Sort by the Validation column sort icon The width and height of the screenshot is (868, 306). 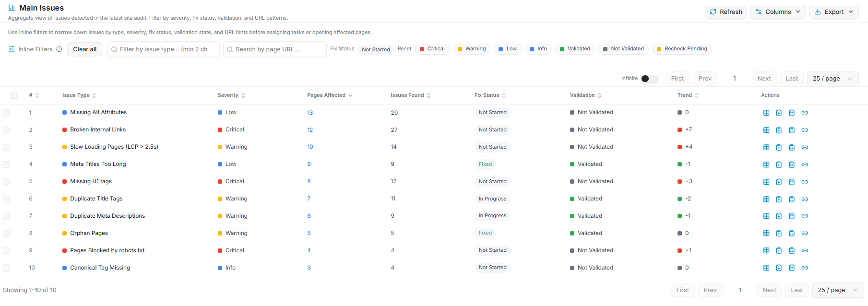(599, 95)
